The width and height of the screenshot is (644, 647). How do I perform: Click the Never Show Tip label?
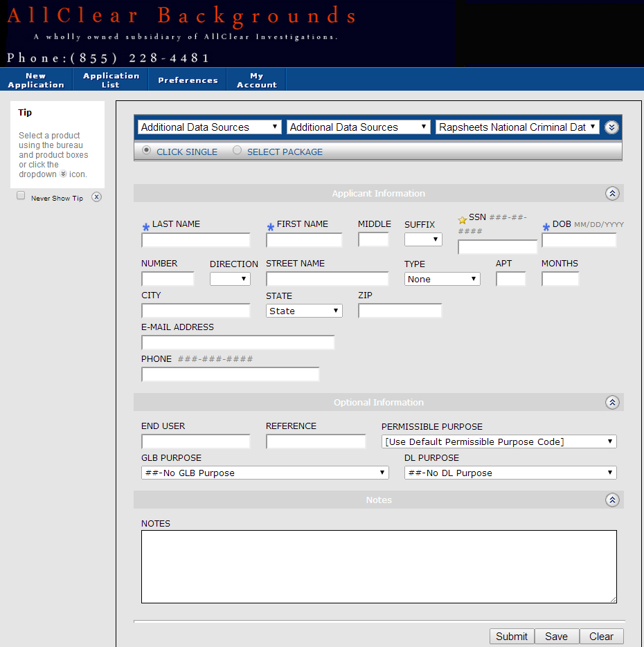pos(57,199)
